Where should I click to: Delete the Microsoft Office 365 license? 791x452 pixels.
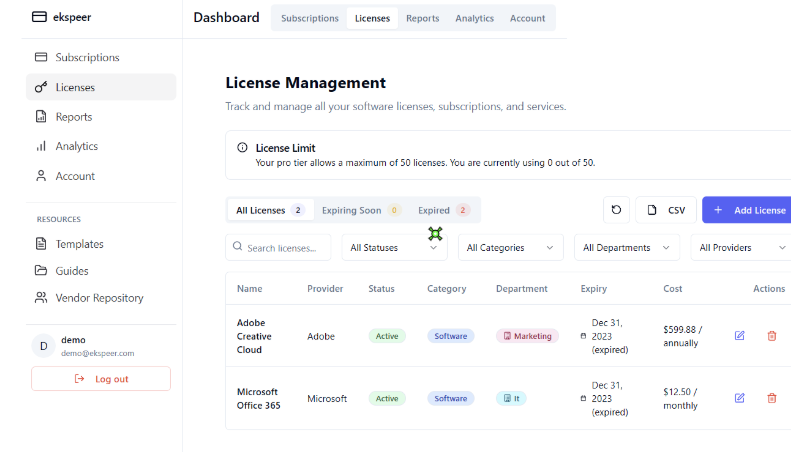[771, 398]
